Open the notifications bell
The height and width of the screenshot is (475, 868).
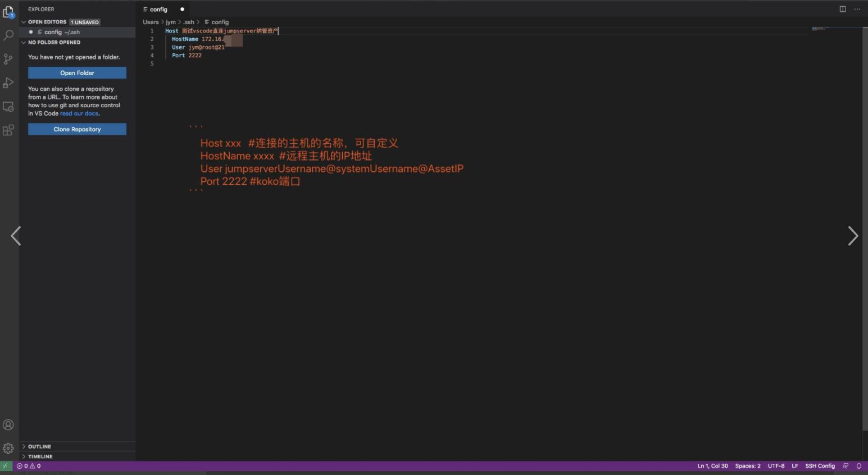[858, 465]
